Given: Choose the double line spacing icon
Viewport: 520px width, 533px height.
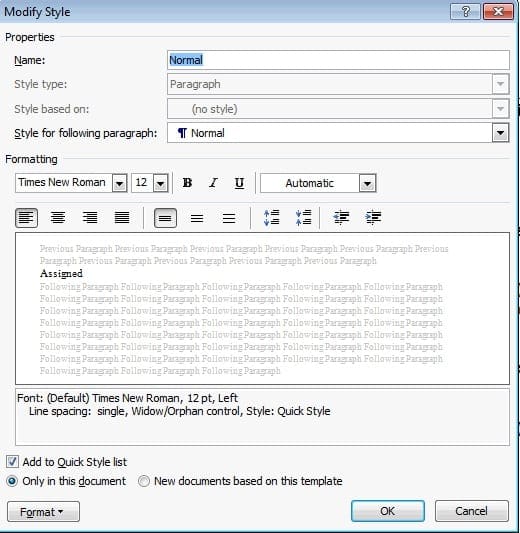Looking at the screenshot, I should [x=229, y=218].
